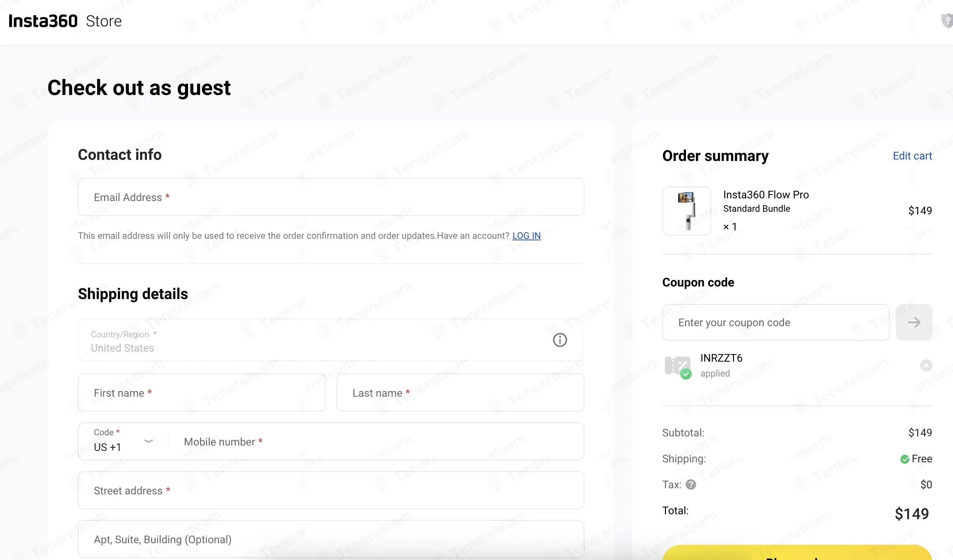Open the phone country Code dropdown
This screenshot has width=953, height=560.
pyautogui.click(x=123, y=441)
